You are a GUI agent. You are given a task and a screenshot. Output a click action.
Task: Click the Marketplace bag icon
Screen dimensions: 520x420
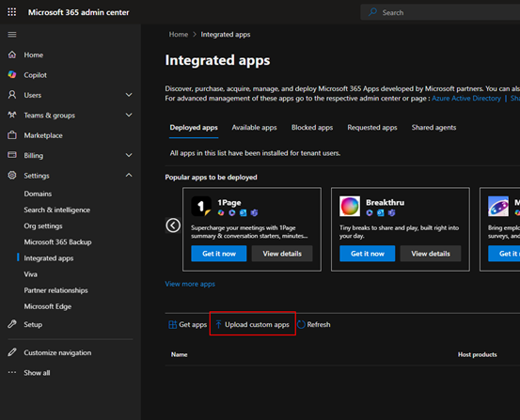tap(12, 135)
